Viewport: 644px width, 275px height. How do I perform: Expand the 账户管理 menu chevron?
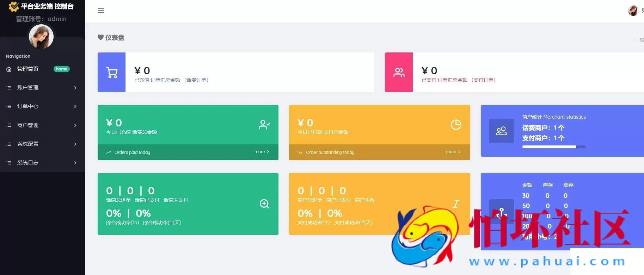click(75, 88)
